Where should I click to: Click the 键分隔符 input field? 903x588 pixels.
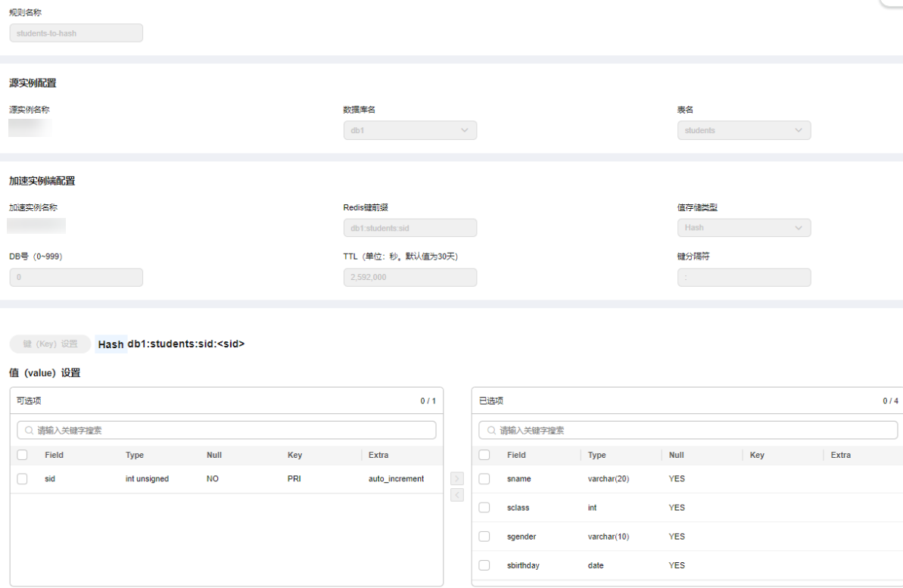pos(743,278)
